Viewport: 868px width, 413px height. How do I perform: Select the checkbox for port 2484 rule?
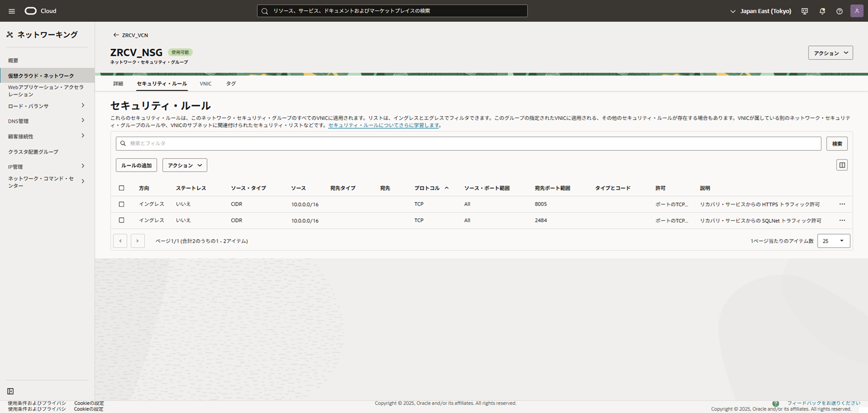pyautogui.click(x=121, y=220)
